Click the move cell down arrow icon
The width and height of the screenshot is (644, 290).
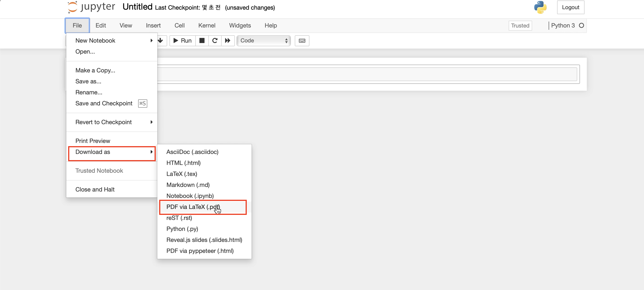click(161, 41)
